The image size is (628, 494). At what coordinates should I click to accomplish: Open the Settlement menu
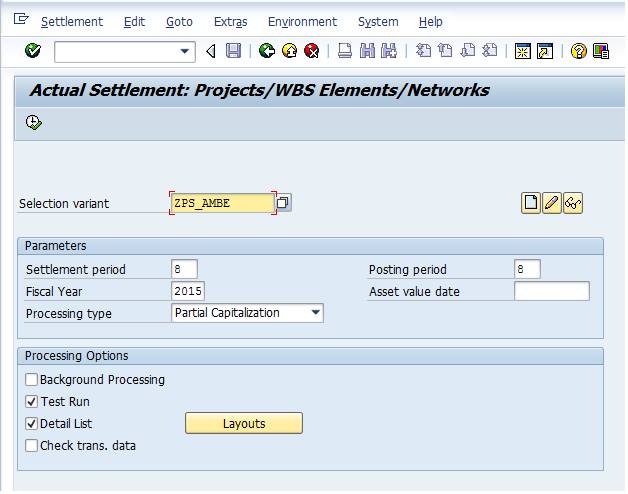click(72, 22)
